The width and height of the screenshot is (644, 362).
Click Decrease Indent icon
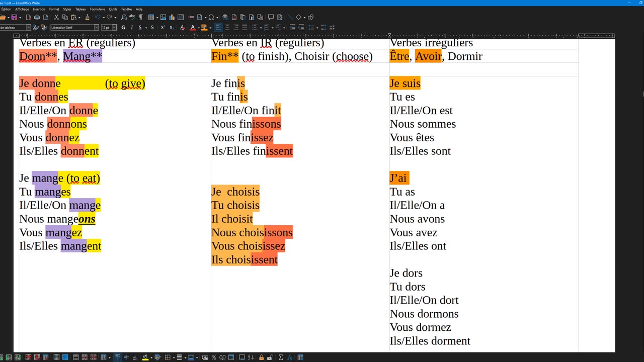point(301,27)
